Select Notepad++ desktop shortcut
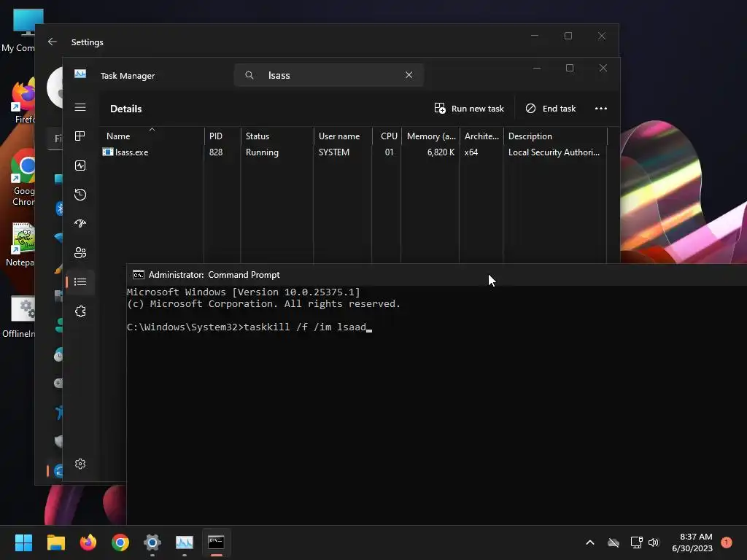The height and width of the screenshot is (560, 747). pos(20,245)
